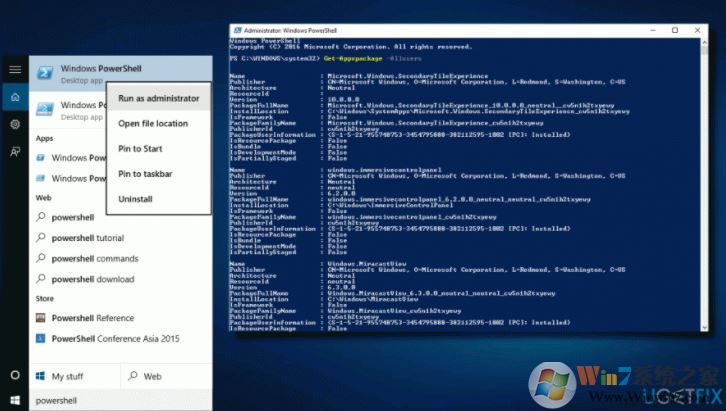726x411 pixels.
Task: Click the Web search button
Action: (x=167, y=376)
